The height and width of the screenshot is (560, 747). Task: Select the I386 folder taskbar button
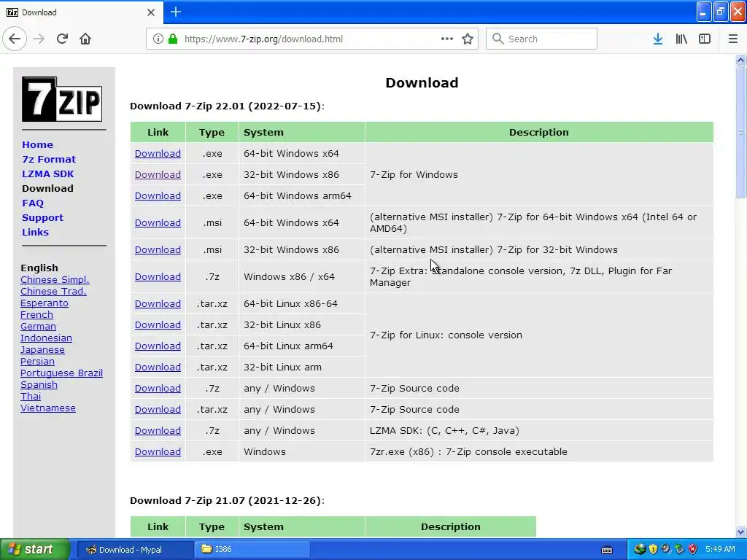point(253,549)
